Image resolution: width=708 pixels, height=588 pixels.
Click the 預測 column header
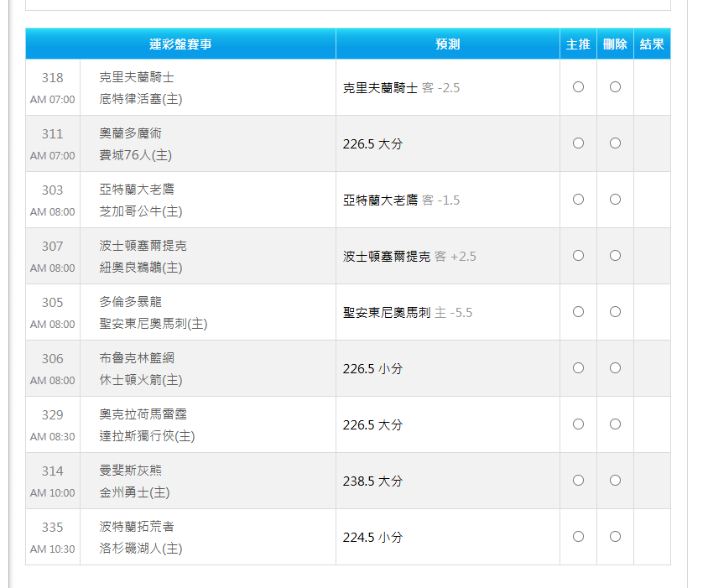(x=448, y=44)
